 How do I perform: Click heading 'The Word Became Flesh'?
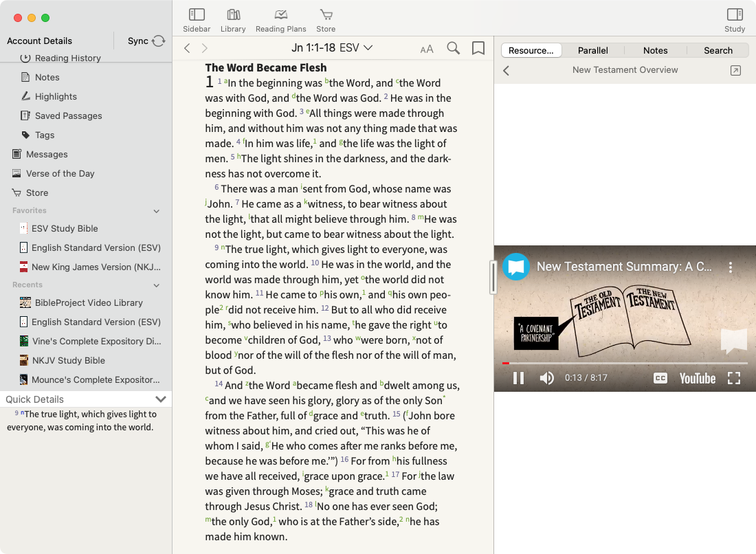tap(266, 67)
